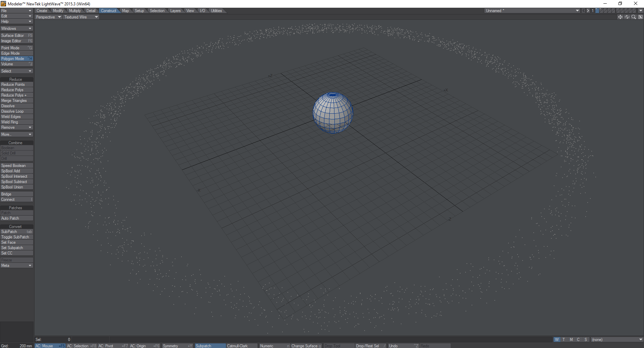Select the Pan viewport icon
This screenshot has height=348, width=644.
click(x=620, y=17)
